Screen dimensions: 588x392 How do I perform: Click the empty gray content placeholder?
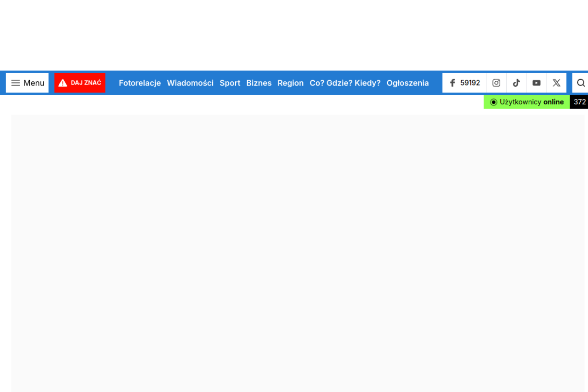(298, 253)
